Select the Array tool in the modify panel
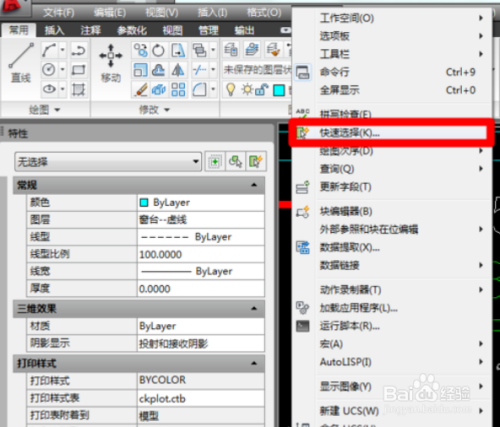The height and width of the screenshot is (427, 500). point(178,89)
